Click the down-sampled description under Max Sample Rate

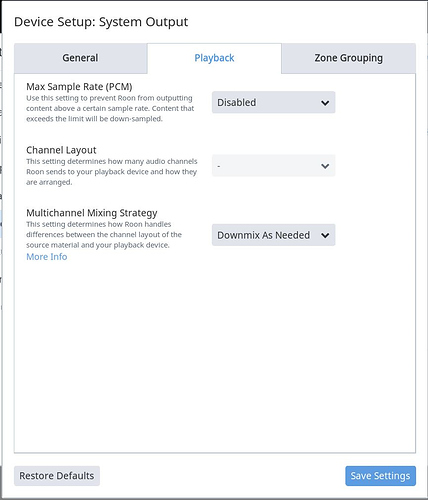[x=110, y=108]
